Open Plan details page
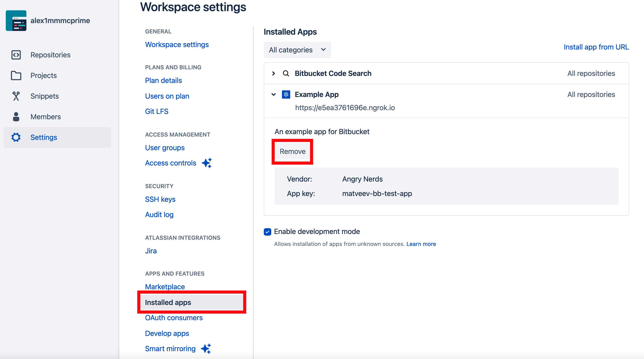Image resolution: width=644 pixels, height=359 pixels. pos(163,80)
